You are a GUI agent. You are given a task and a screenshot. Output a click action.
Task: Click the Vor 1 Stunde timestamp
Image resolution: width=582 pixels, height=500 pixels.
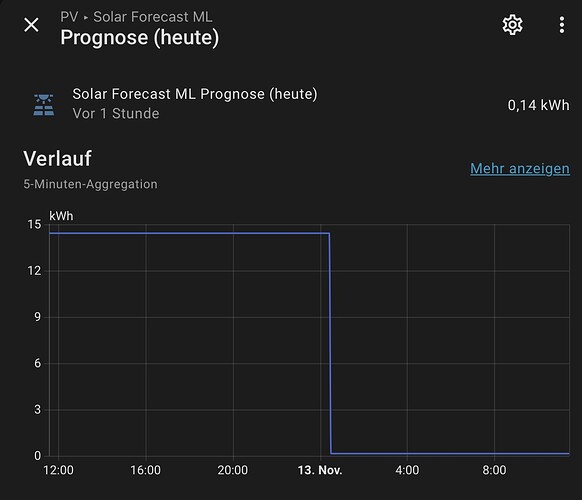116,114
